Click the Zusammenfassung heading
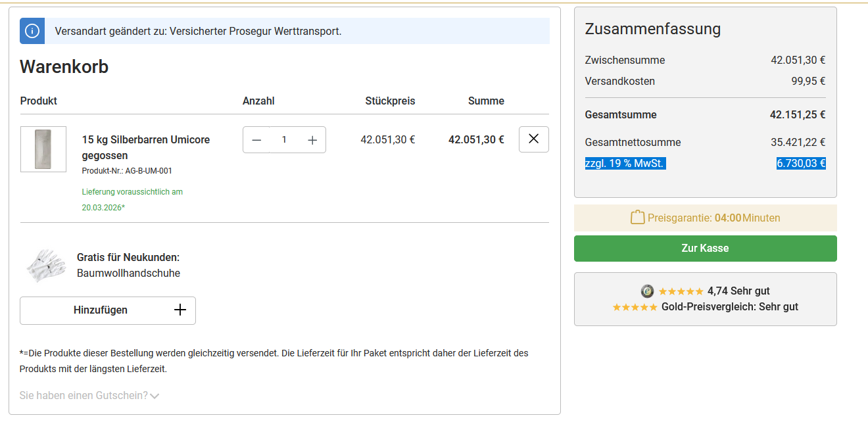Screen dimensions: 868x428 pos(653,29)
